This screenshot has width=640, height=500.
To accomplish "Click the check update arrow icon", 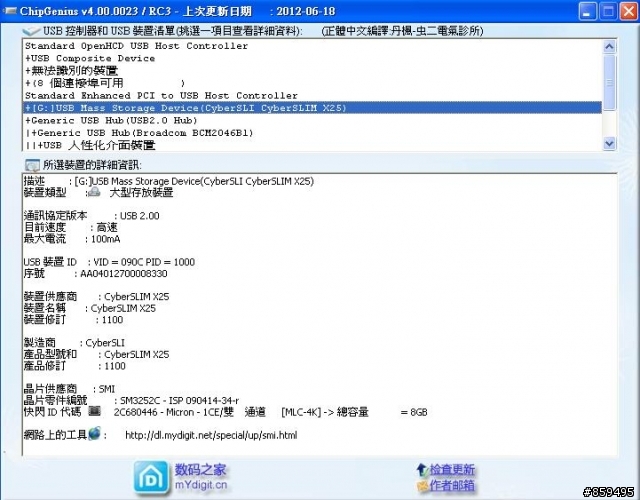I will click(422, 470).
